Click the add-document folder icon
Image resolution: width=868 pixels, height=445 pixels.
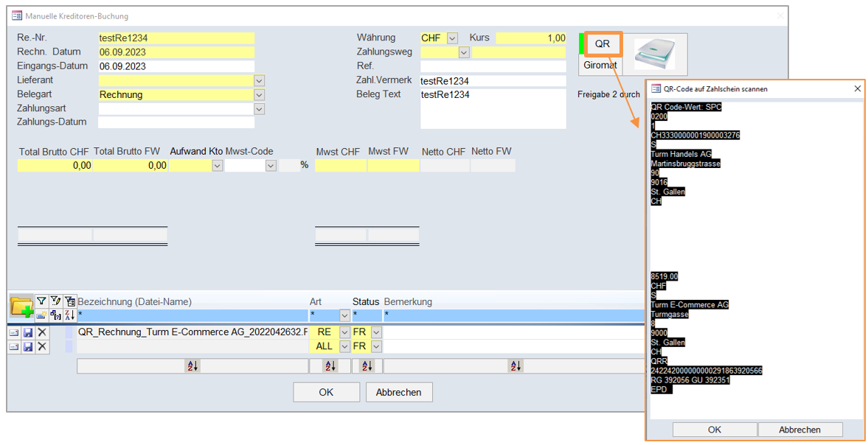[x=21, y=306]
